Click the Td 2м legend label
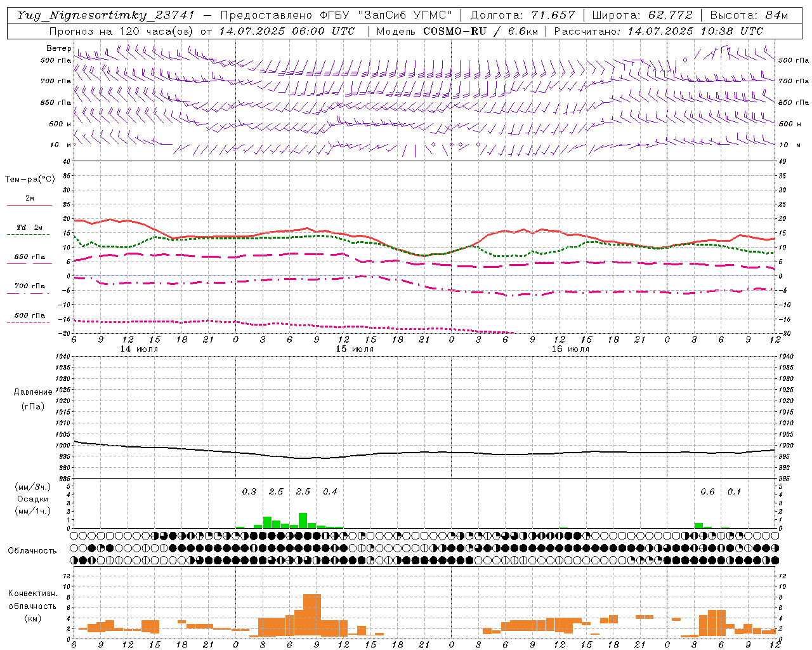The width and height of the screenshot is (812, 650). click(x=29, y=227)
